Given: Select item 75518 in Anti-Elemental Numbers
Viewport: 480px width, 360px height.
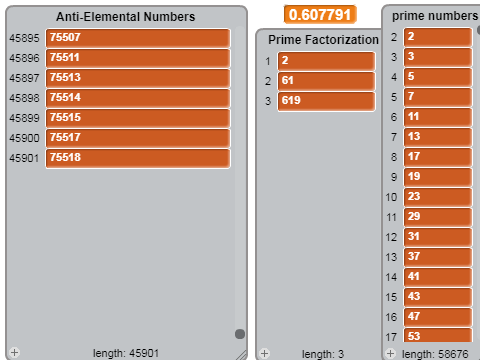Looking at the screenshot, I should [138, 158].
